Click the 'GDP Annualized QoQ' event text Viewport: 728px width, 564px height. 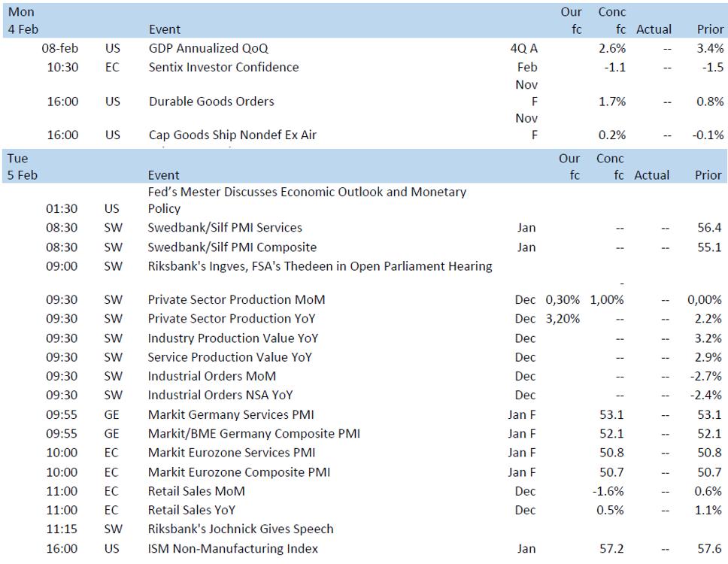tap(208, 48)
